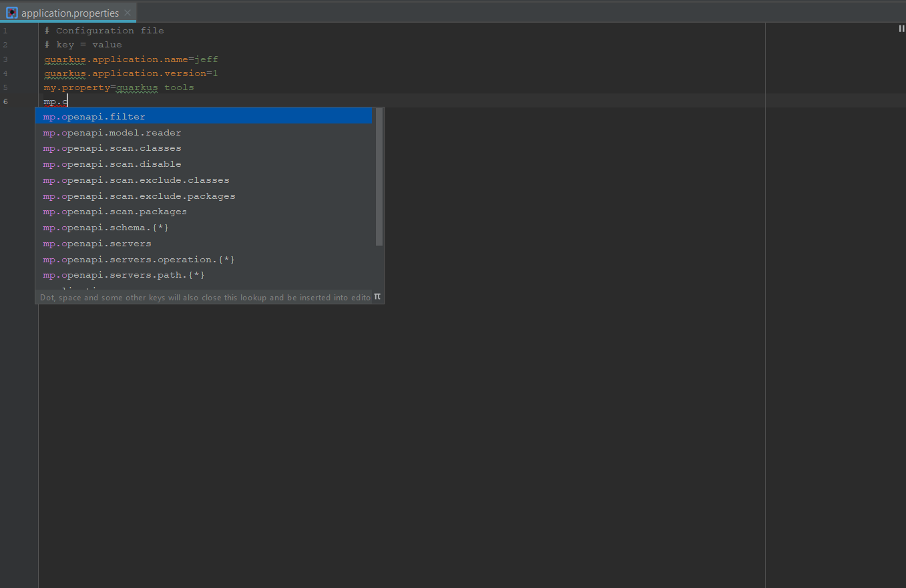Viewport: 906px width, 588px height.
Task: Place cursor in '# Configuration file' comment
Action: point(104,31)
